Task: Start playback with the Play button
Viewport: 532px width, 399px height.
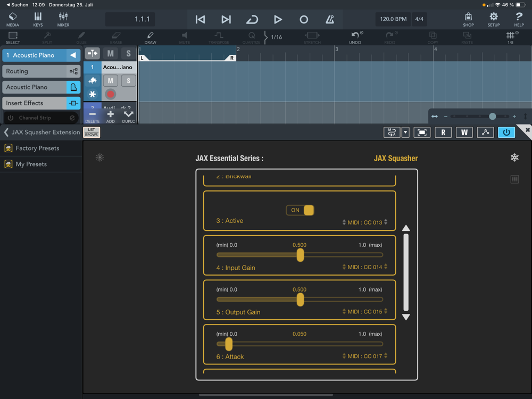Action: click(278, 19)
